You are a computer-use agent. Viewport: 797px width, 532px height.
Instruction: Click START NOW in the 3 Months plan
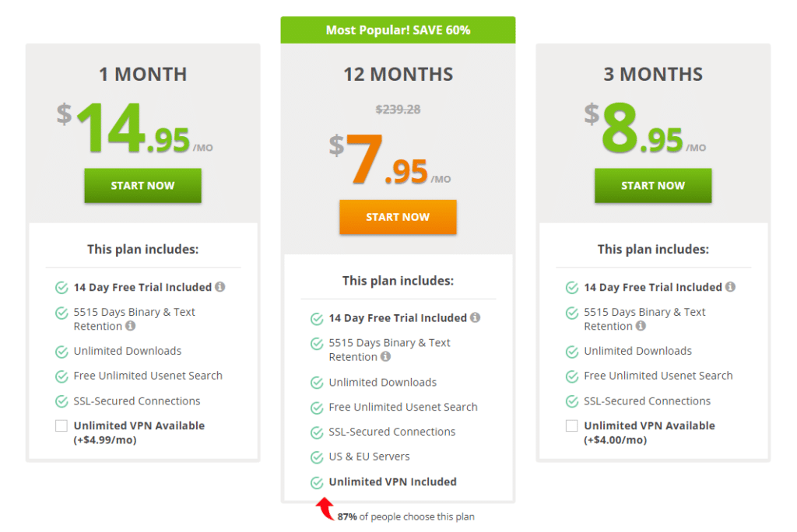pyautogui.click(x=652, y=186)
